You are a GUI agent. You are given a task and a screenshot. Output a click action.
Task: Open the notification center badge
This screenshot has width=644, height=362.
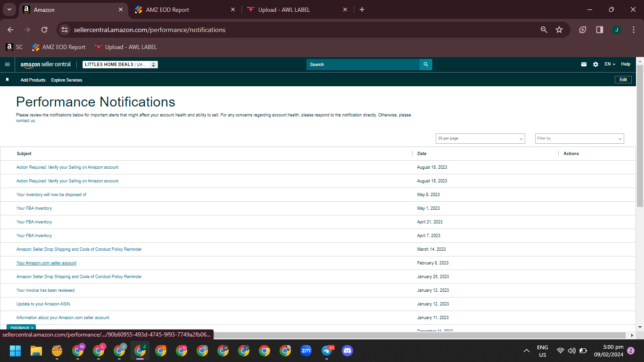(631, 351)
